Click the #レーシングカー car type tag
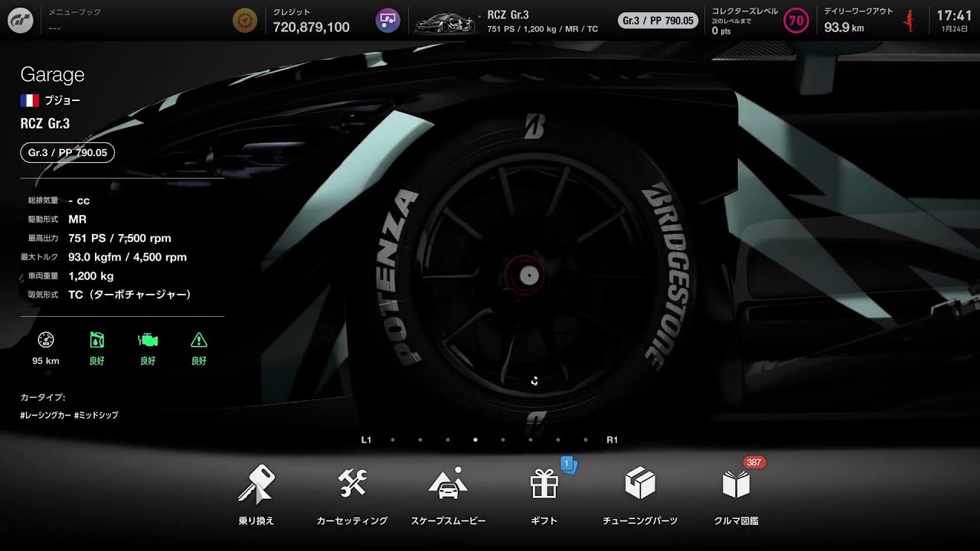980x551 pixels. pos(44,415)
